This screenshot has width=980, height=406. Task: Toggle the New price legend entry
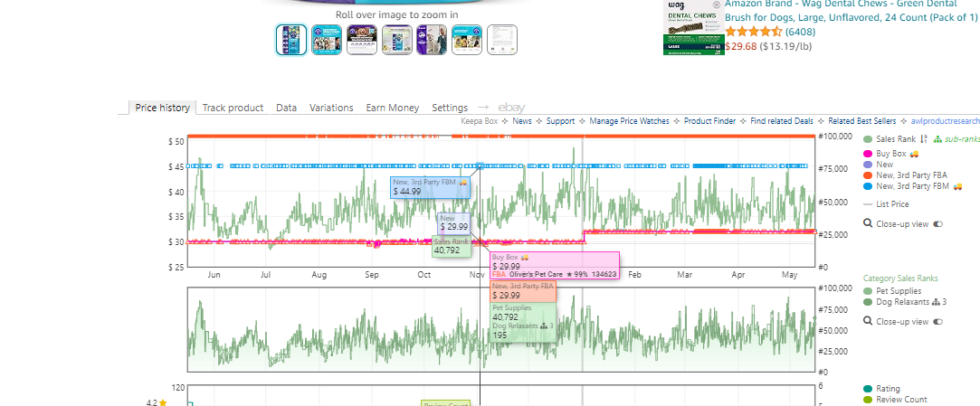click(x=879, y=165)
